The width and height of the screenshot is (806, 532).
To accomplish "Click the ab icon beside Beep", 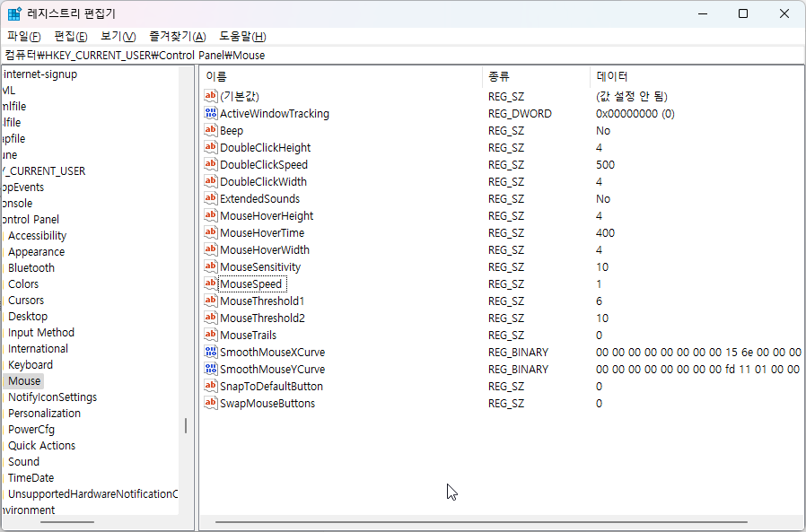I will [210, 130].
